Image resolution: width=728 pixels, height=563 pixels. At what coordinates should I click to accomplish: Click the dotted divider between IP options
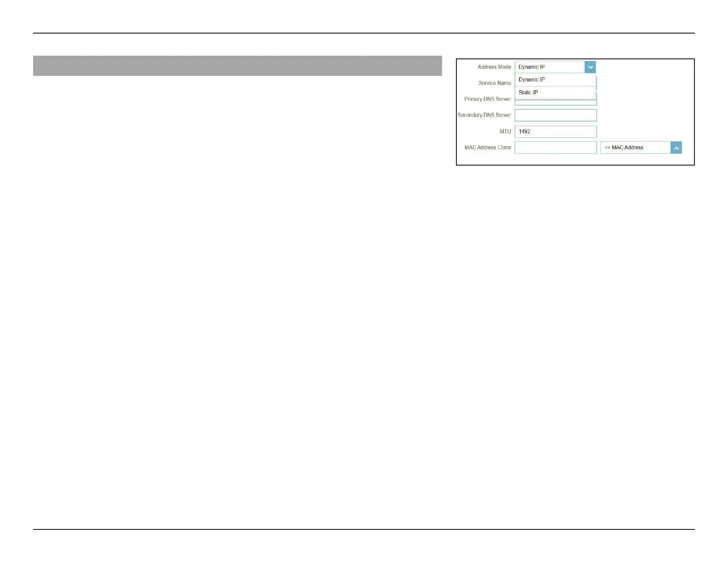pos(555,86)
